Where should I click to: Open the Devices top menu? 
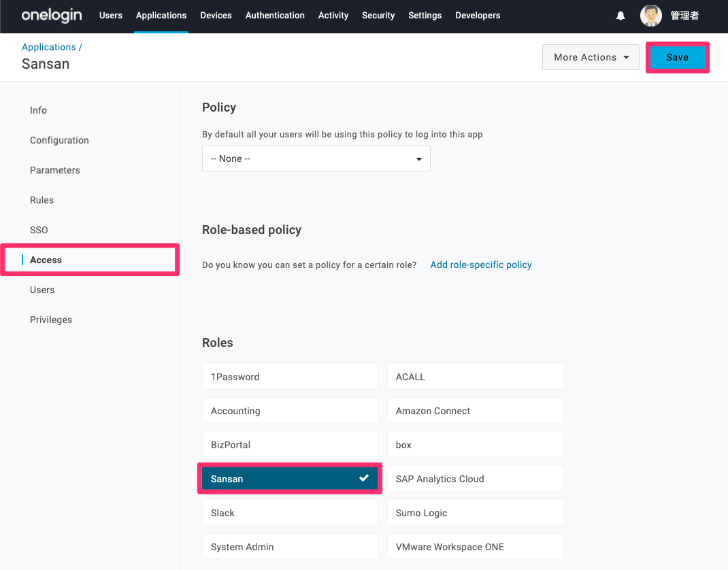pyautogui.click(x=216, y=16)
